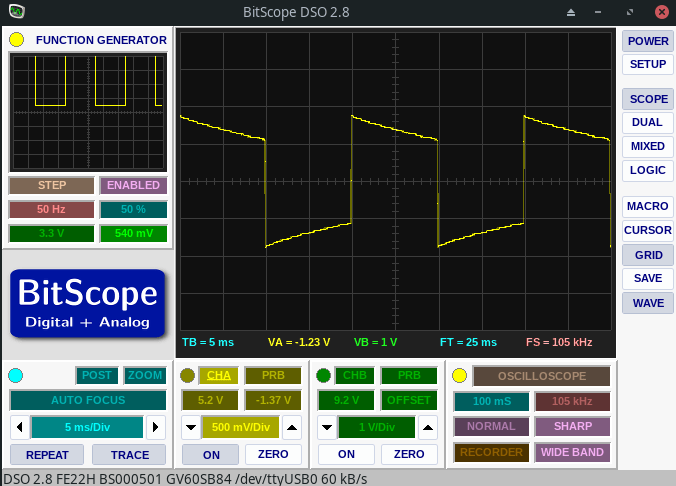Open the 5 ms/Div timebase selector
This screenshot has width=676, height=486.
tap(88, 427)
